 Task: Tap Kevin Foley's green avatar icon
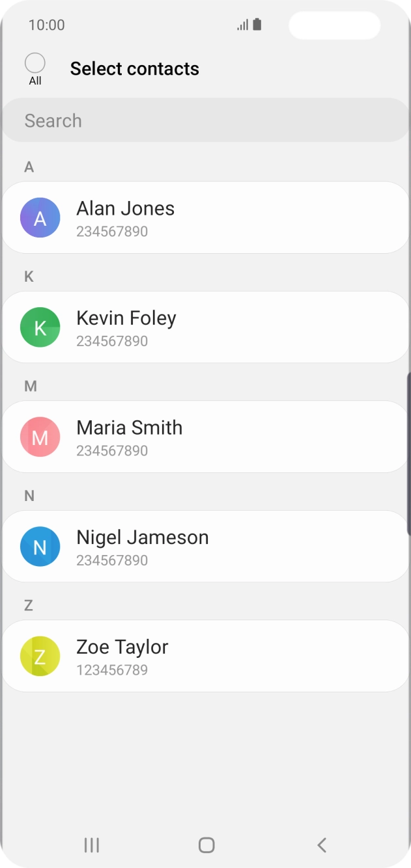(x=40, y=327)
